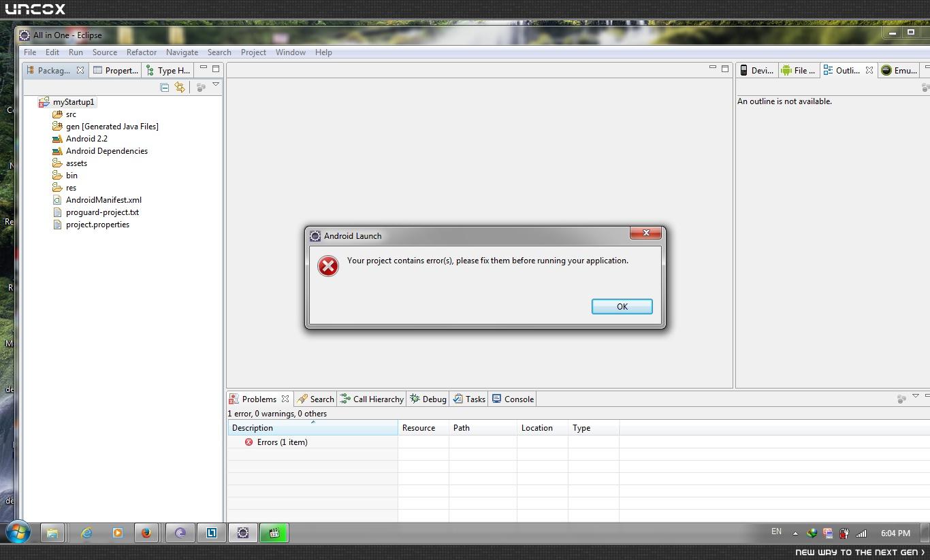Select AndroidManifest.xml file
Image resolution: width=930 pixels, height=560 pixels.
click(103, 200)
